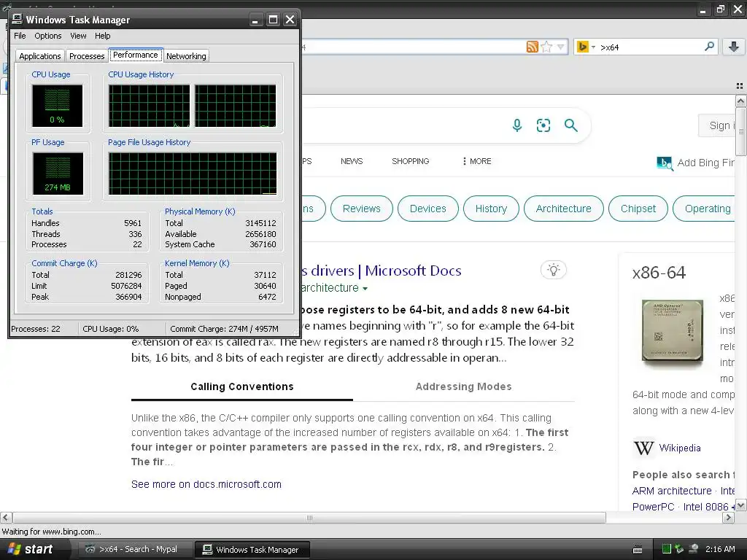Viewport: 747px width, 560px height.
Task: Open the Microsoft Docs result title link
Action: (x=381, y=271)
